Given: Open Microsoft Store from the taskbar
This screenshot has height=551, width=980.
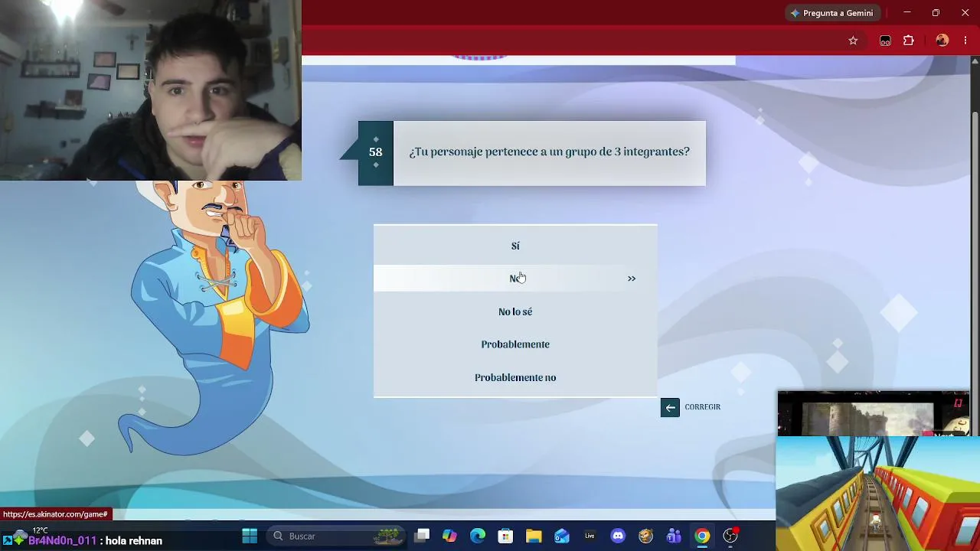Looking at the screenshot, I should point(505,536).
